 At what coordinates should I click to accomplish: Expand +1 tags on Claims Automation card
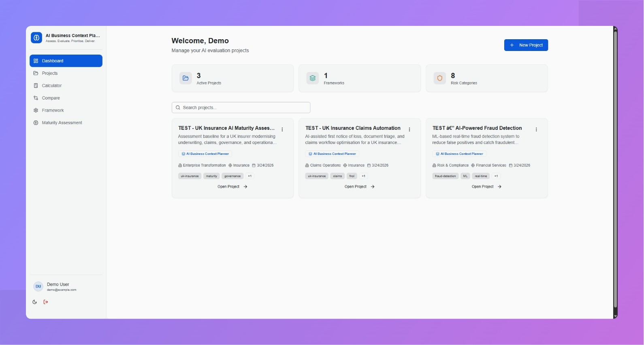[363, 176]
